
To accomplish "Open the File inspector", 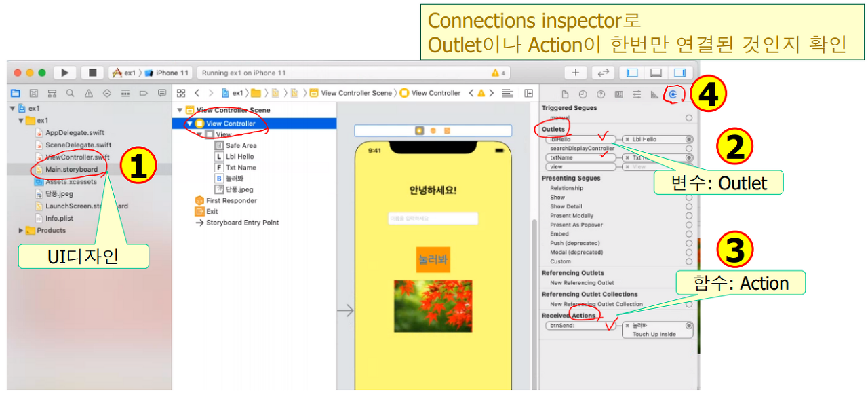I will pyautogui.click(x=565, y=94).
